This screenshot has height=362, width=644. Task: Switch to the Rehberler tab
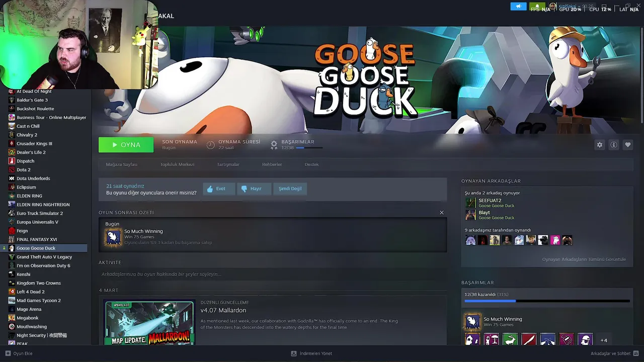tap(272, 164)
